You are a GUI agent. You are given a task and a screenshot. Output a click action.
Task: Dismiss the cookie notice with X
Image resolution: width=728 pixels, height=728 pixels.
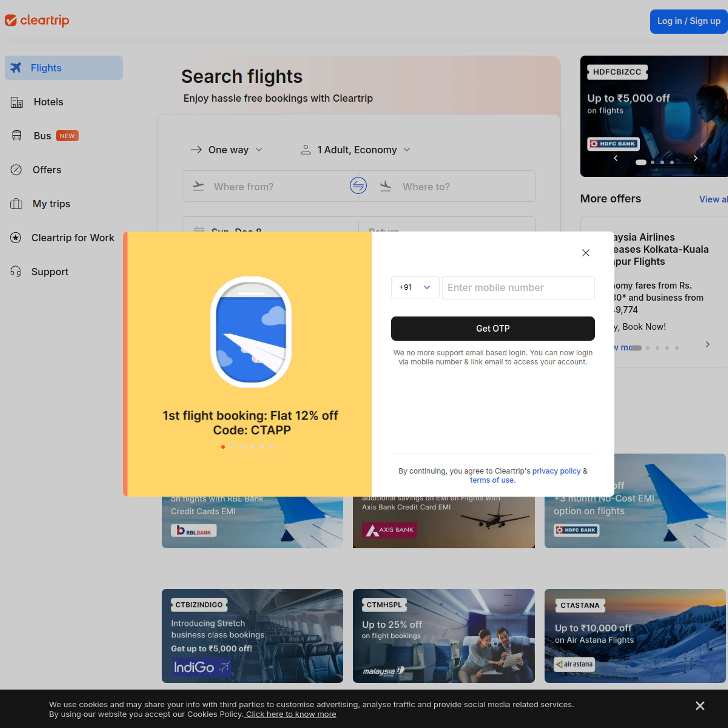pyautogui.click(x=700, y=705)
